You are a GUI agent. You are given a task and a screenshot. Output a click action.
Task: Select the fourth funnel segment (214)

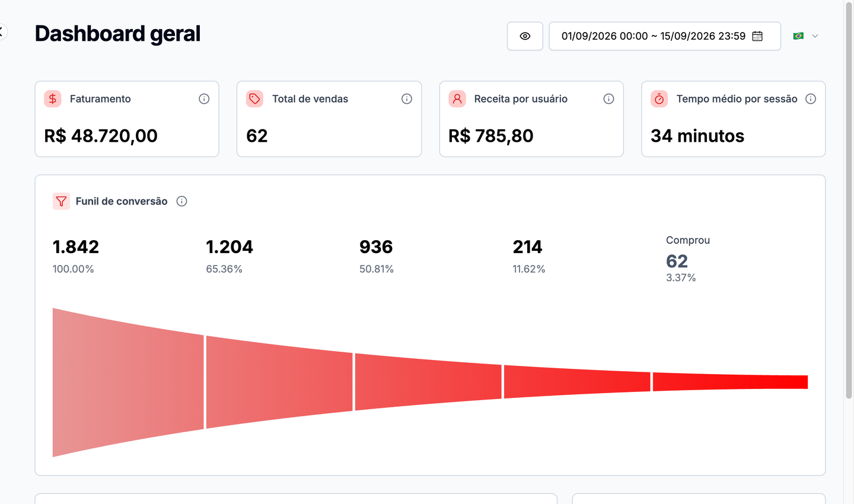click(577, 382)
